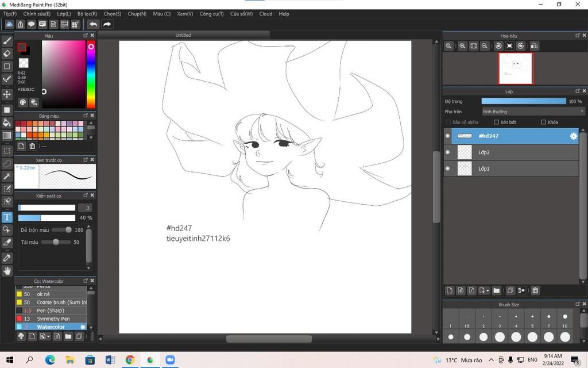The height and width of the screenshot is (368, 588).
Task: Open the Cửa sổ(W) menu
Action: pos(242,14)
